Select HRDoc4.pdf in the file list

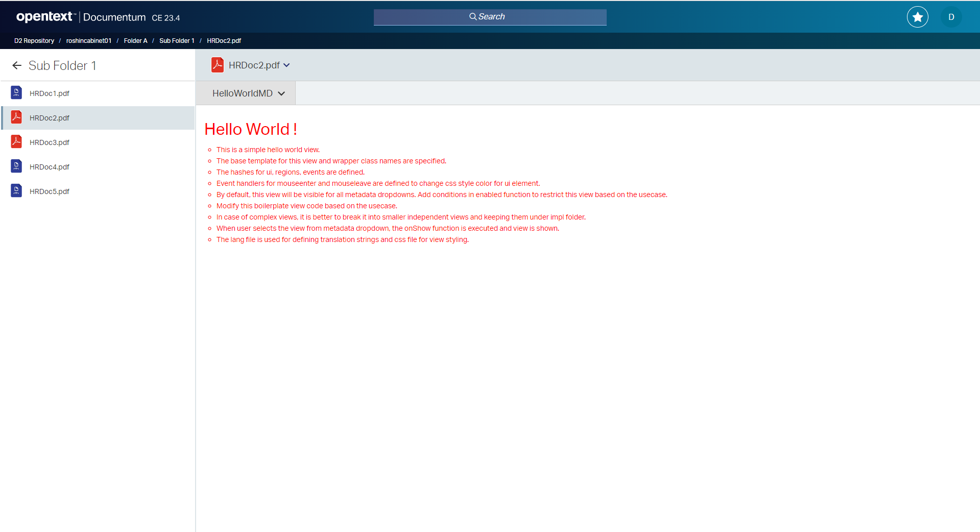pyautogui.click(x=50, y=166)
